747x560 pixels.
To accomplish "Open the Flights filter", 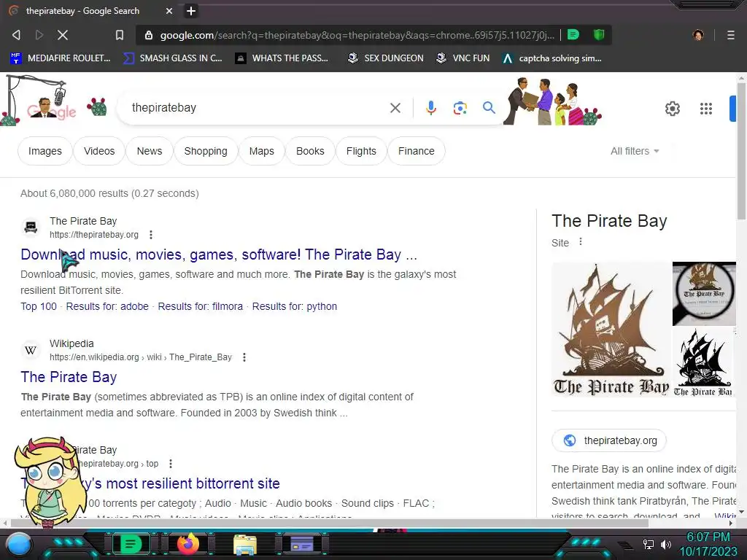I will 361,151.
